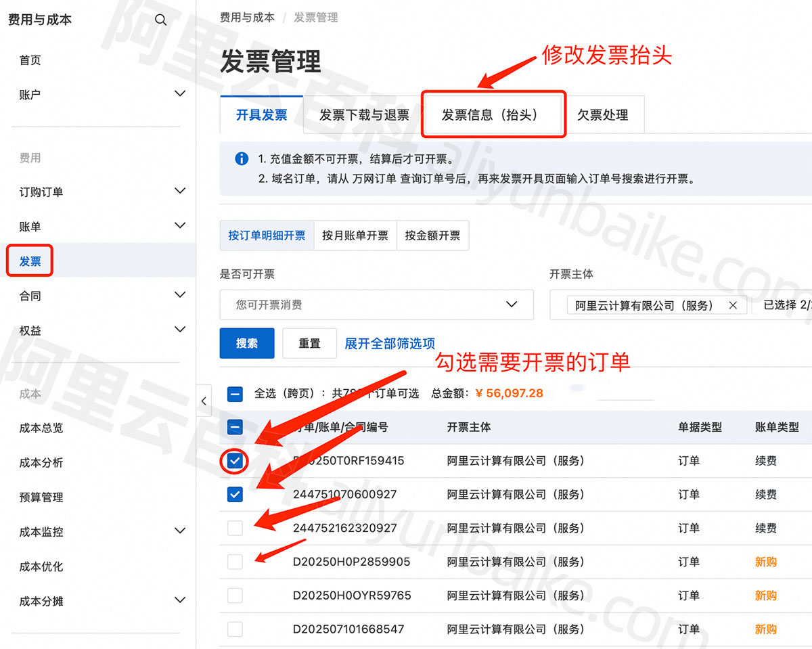This screenshot has height=649, width=812.
Task: Uncheck order D20250T0RF159415
Action: click(234, 461)
